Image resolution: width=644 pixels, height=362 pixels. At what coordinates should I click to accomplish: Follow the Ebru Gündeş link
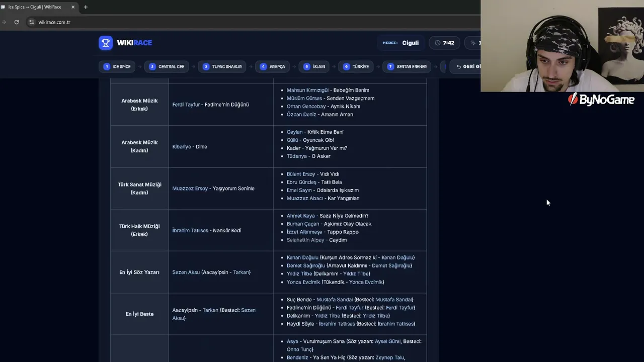coord(301,182)
